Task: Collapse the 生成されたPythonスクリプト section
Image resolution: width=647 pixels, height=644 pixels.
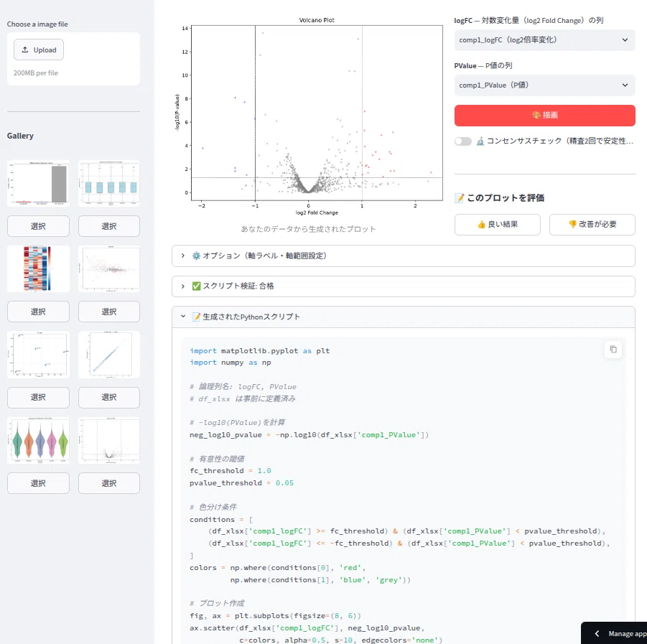Action: [x=403, y=317]
